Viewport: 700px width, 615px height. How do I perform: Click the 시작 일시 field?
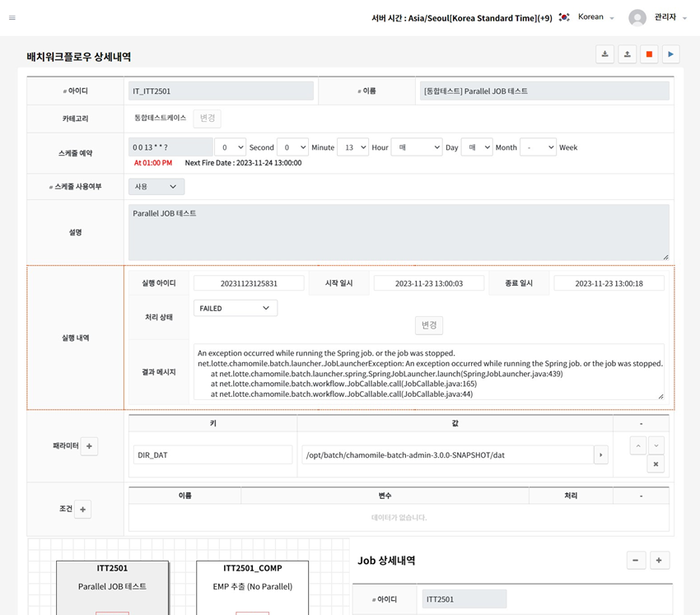click(x=428, y=283)
